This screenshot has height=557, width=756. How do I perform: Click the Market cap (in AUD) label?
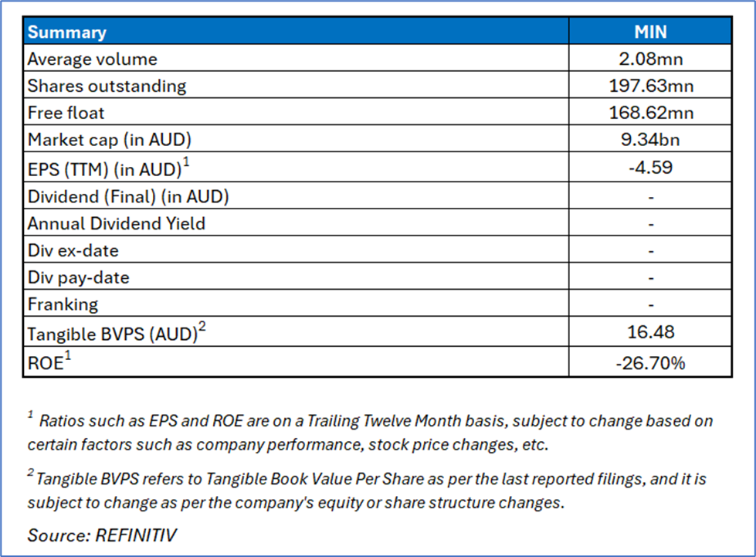(109, 140)
